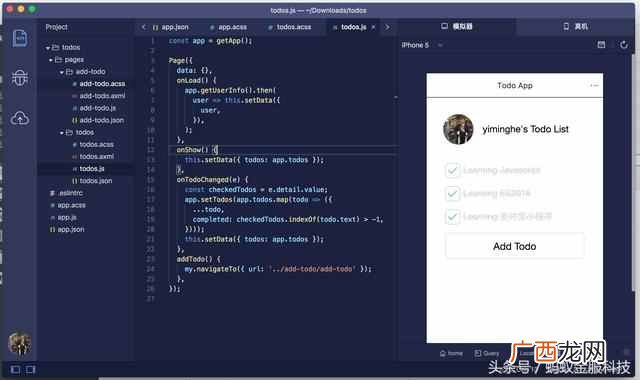Click the todos folder icon in tree
This screenshot has width=640, height=380.
56,47
